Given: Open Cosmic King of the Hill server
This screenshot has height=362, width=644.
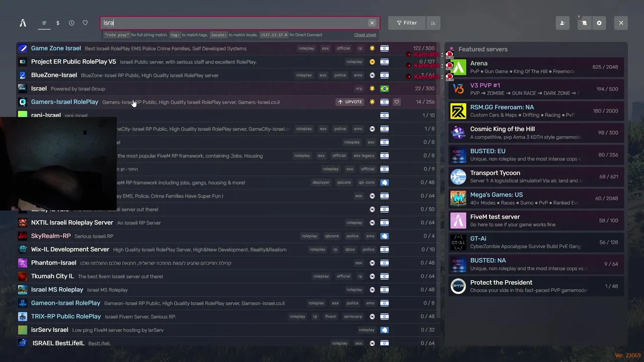Looking at the screenshot, I should pyautogui.click(x=536, y=133).
